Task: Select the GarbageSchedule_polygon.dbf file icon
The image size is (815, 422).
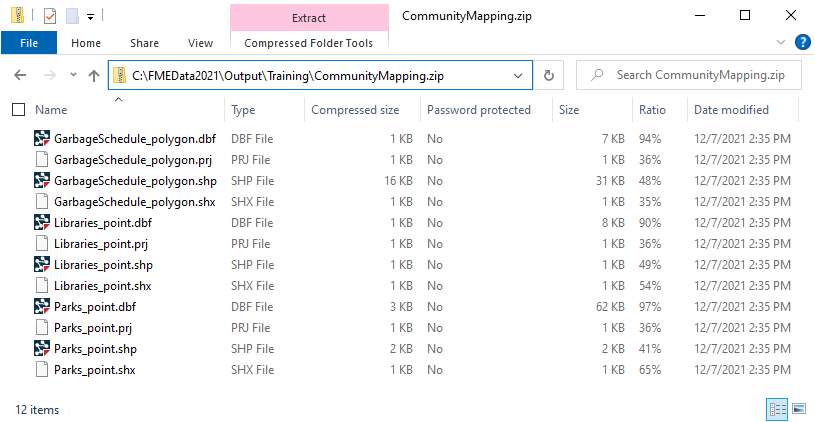Action: [42, 139]
